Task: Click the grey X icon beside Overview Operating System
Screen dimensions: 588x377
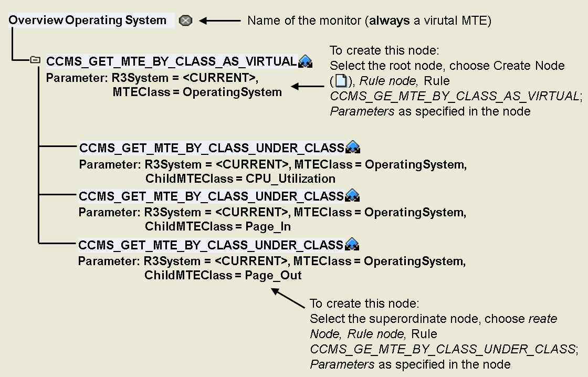Action: point(185,20)
